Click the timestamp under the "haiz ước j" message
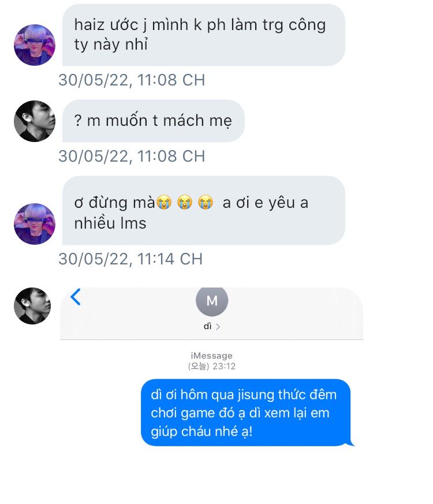The height and width of the screenshot is (504, 433). coord(132,80)
